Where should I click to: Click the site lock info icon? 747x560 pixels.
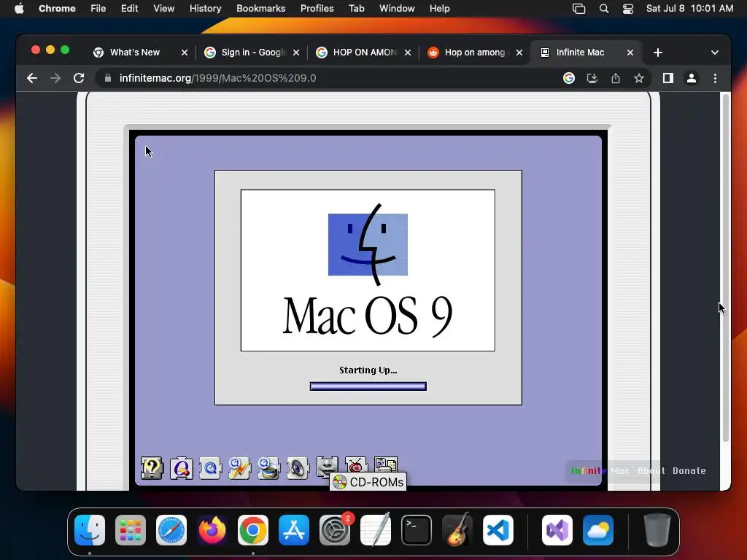click(108, 78)
